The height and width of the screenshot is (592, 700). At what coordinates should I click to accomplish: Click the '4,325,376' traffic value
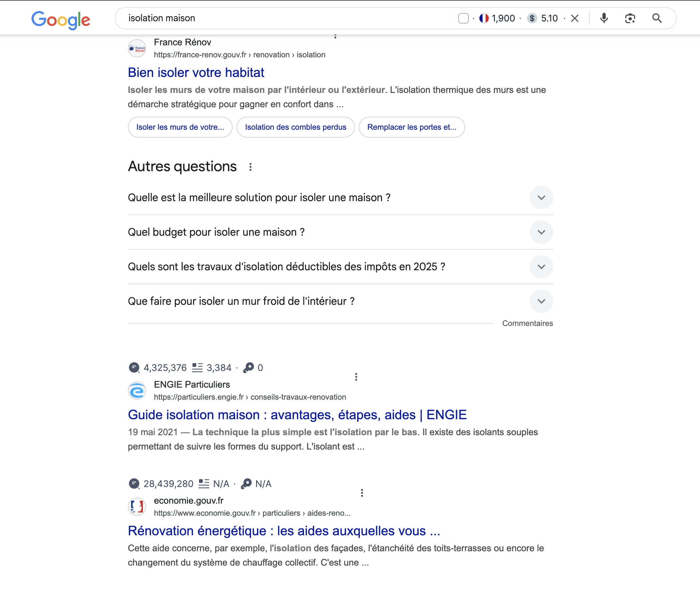tap(165, 368)
